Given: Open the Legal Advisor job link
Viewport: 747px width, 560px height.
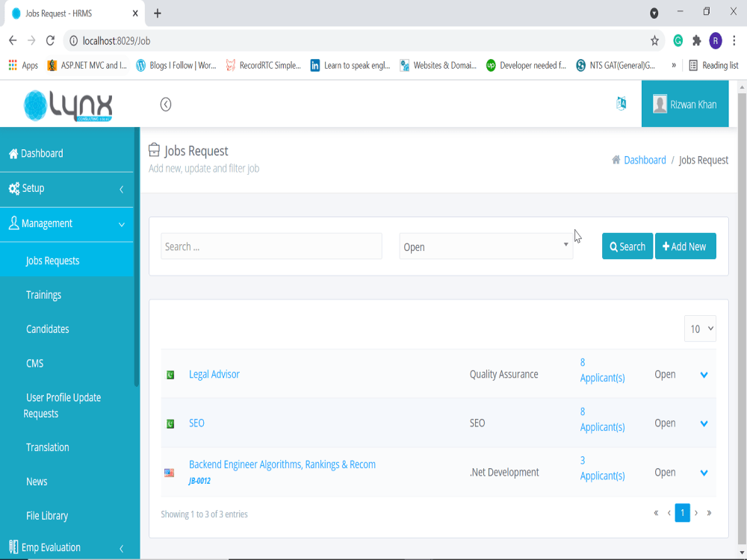Looking at the screenshot, I should [x=214, y=374].
